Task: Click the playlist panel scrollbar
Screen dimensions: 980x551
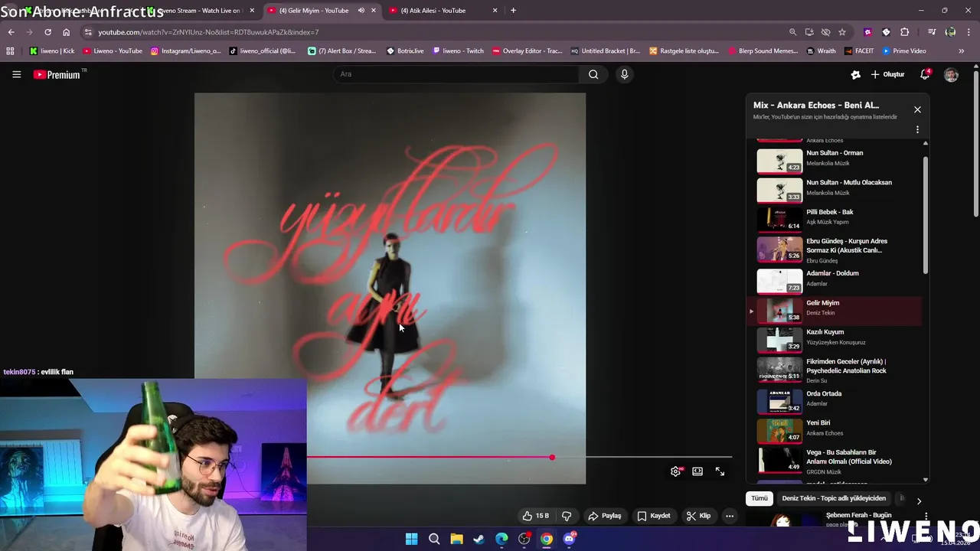Action: tap(925, 215)
